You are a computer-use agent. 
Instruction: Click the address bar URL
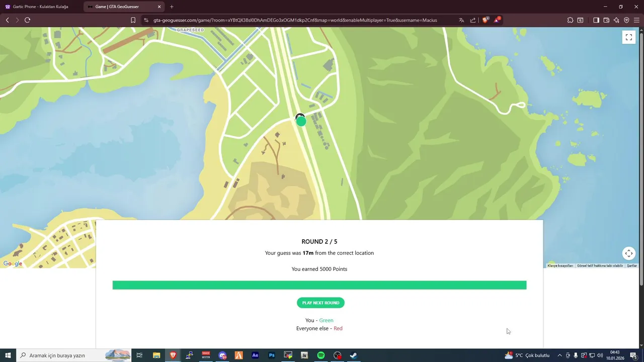295,20
